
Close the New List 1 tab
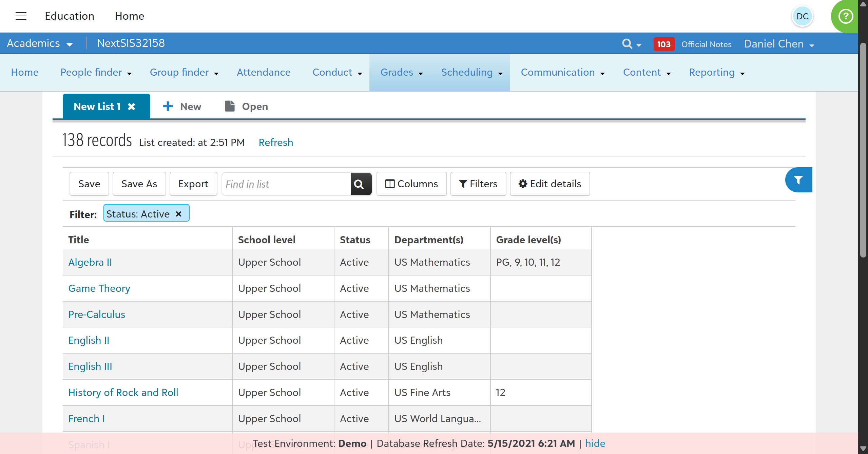pyautogui.click(x=132, y=107)
